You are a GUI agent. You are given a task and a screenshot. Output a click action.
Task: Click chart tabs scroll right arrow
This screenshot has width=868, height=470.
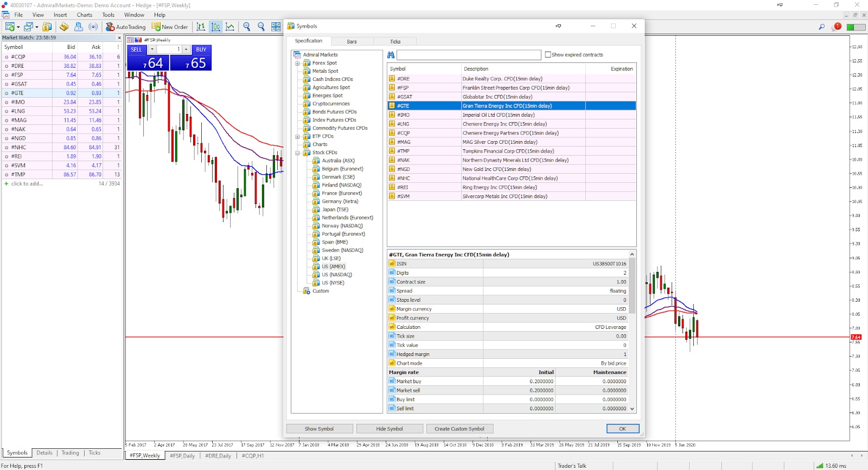pyautogui.click(x=861, y=456)
